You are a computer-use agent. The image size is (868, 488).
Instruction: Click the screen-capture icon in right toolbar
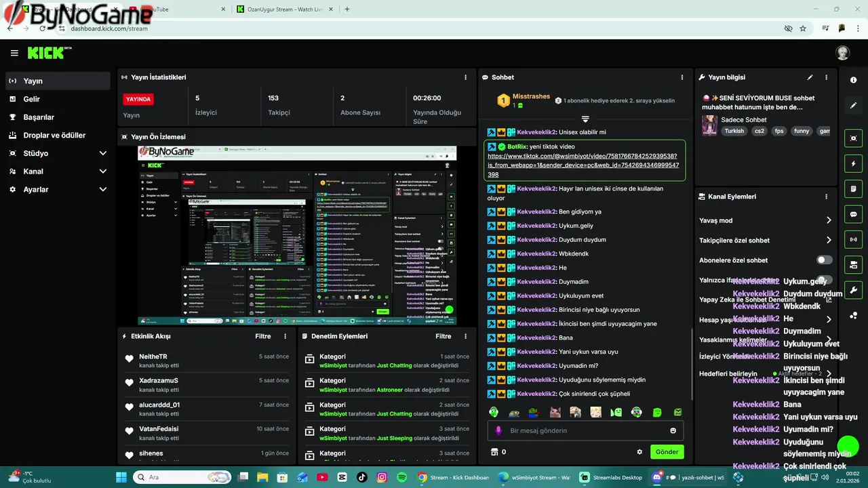853,138
